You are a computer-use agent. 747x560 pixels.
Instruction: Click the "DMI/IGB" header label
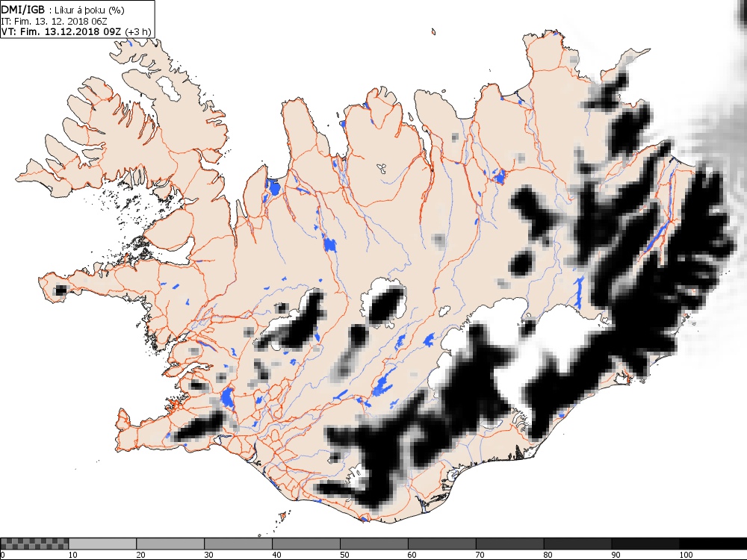click(x=23, y=10)
